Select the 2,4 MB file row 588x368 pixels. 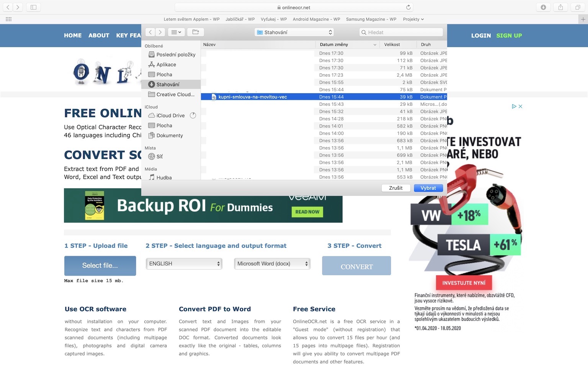pyautogui.click(x=324, y=75)
